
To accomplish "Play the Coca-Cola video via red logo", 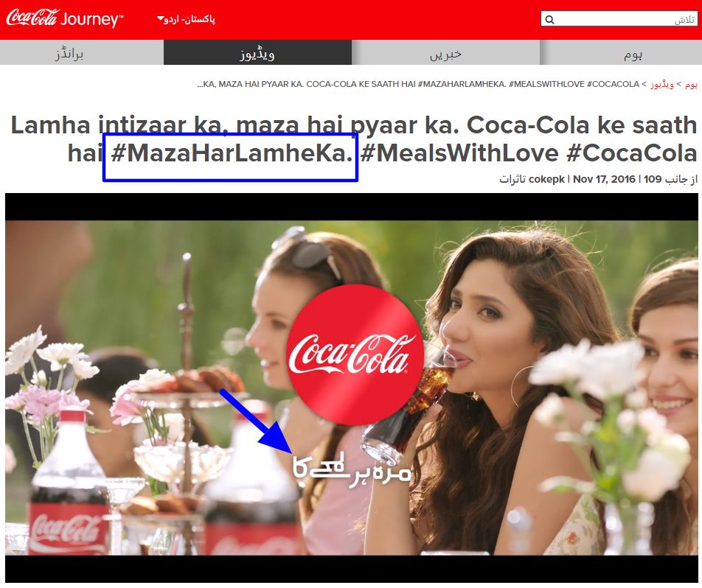I will click(355, 354).
